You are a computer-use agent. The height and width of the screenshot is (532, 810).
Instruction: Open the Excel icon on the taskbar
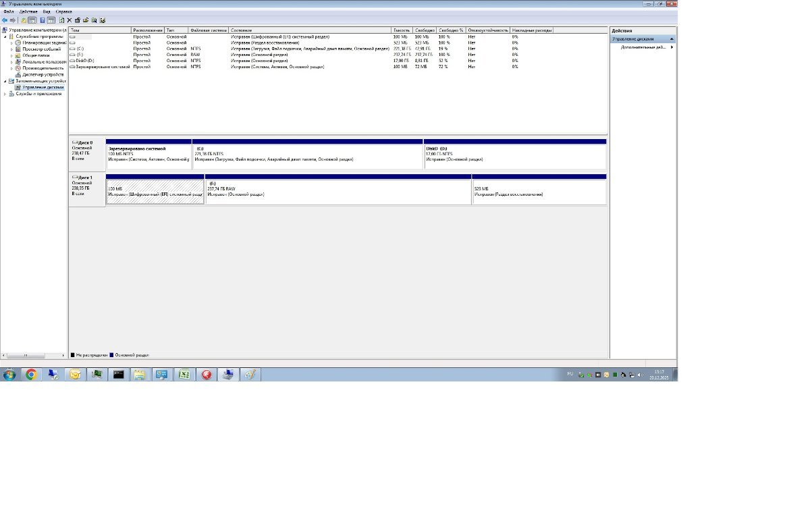pos(184,375)
